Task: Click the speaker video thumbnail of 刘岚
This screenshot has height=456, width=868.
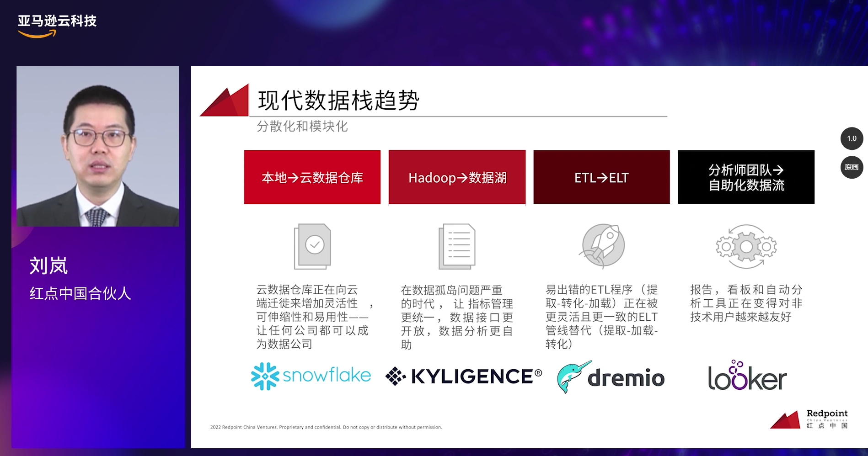Action: click(x=98, y=146)
